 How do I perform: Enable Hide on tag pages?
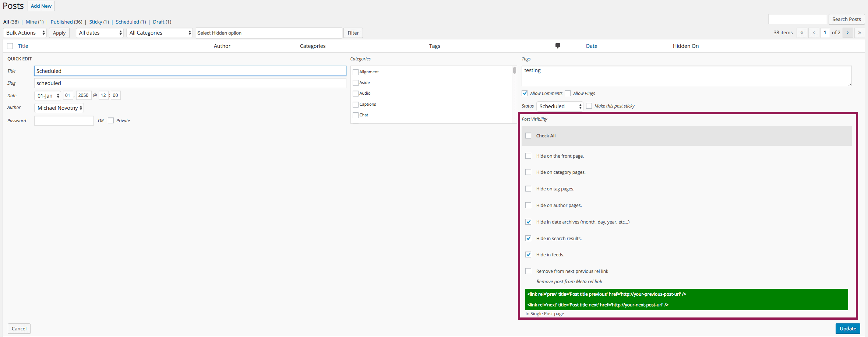click(528, 189)
